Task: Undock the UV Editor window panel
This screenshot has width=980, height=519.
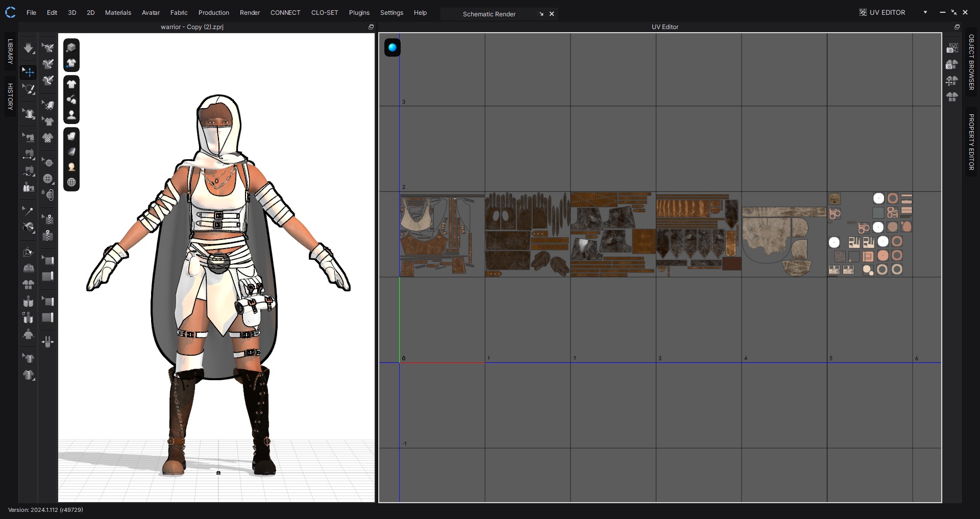Action: 957,27
